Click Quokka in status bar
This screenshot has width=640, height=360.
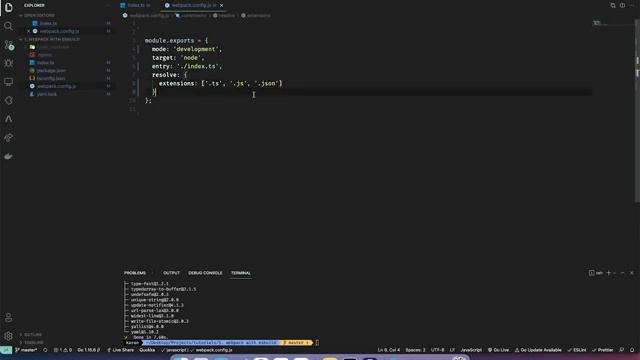[147, 350]
